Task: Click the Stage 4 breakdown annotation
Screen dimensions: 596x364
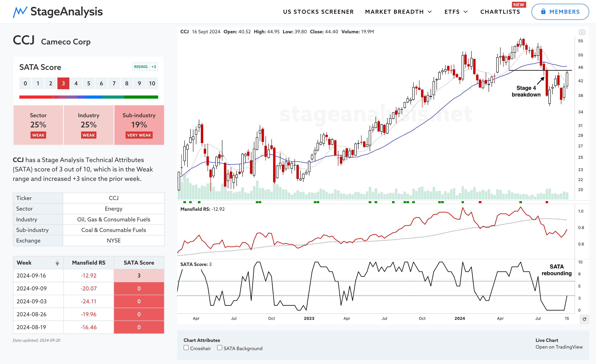Action: point(526,91)
